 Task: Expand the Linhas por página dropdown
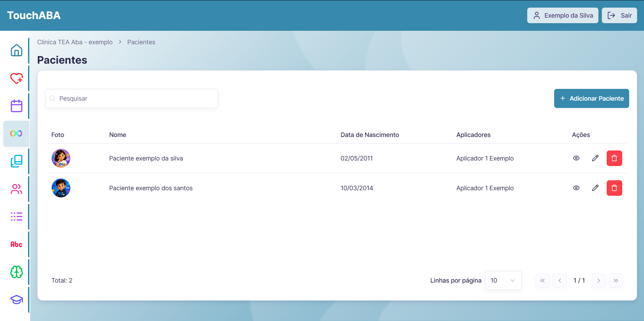tap(503, 281)
